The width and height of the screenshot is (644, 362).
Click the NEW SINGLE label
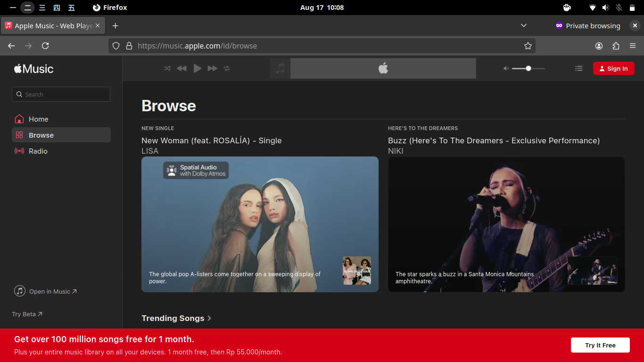pos(157,128)
